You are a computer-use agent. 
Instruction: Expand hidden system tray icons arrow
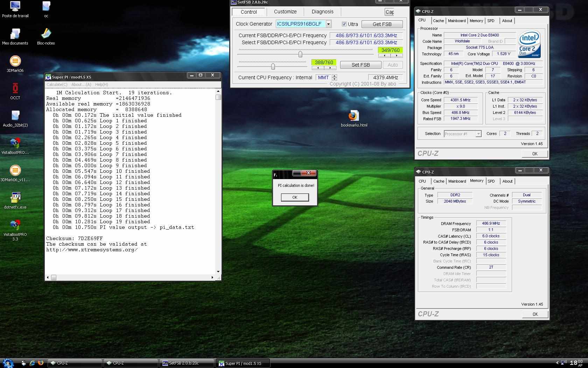557,363
